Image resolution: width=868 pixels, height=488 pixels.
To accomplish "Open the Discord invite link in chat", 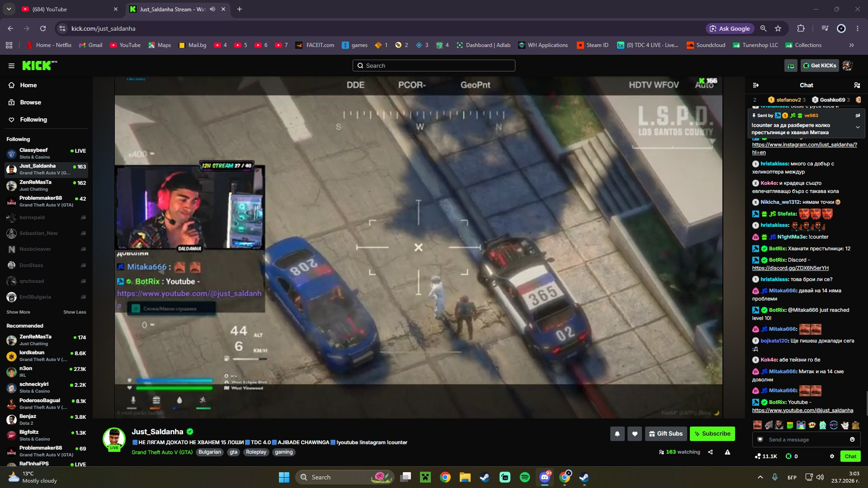I will click(x=790, y=268).
